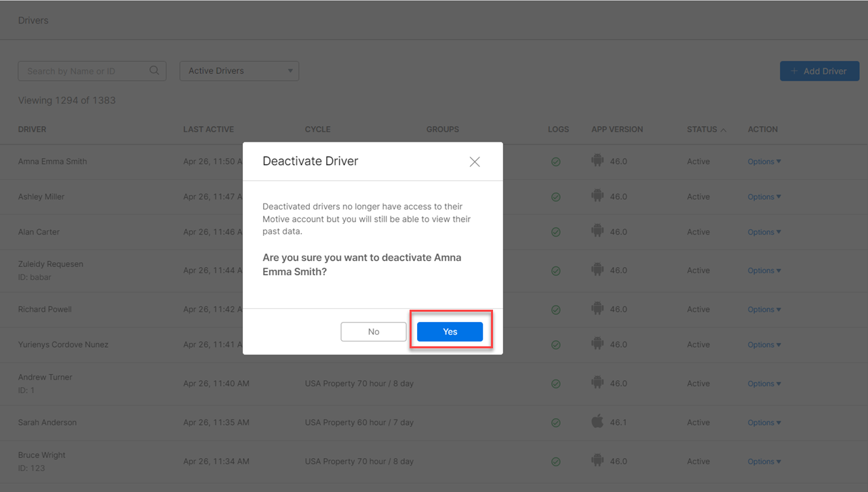The image size is (868, 492).
Task: Open Options menu for Richard Powell
Action: (x=764, y=310)
